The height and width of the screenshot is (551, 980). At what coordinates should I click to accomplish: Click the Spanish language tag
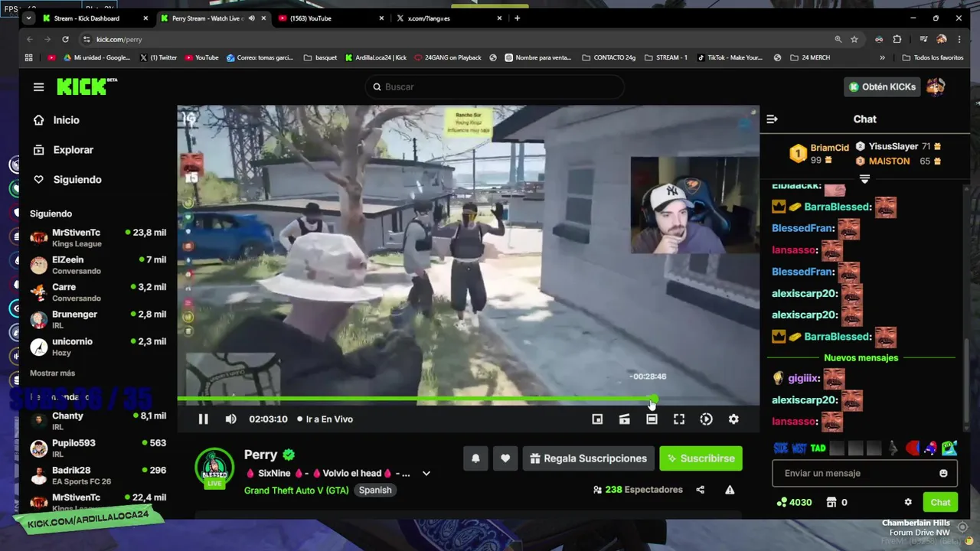click(375, 490)
